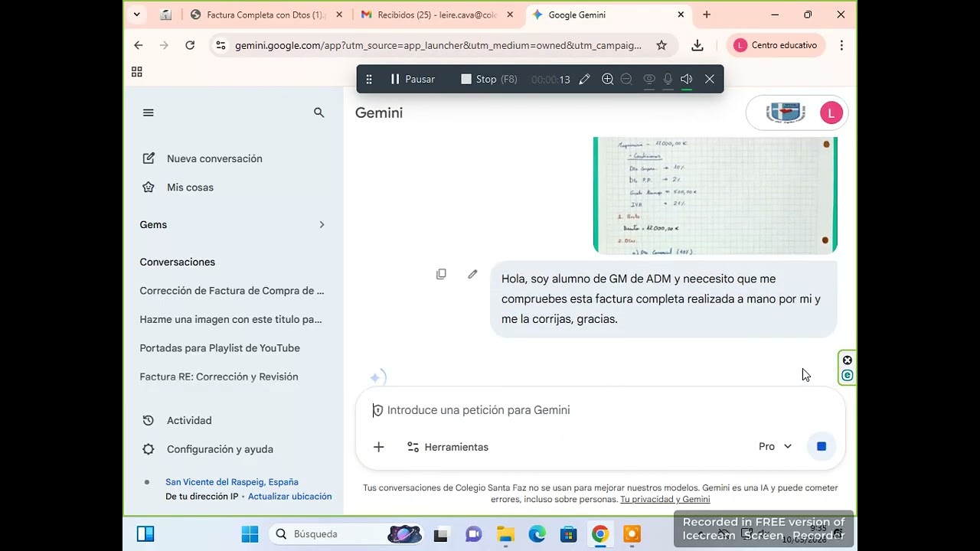The height and width of the screenshot is (551, 980).
Task: Grab the recorder toolbar drag handle
Action: click(368, 79)
